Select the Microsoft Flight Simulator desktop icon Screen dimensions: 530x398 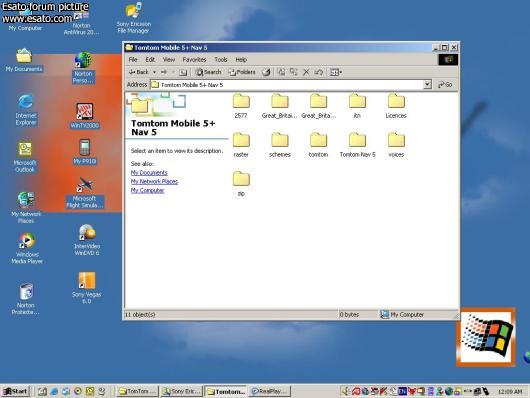pos(85,193)
